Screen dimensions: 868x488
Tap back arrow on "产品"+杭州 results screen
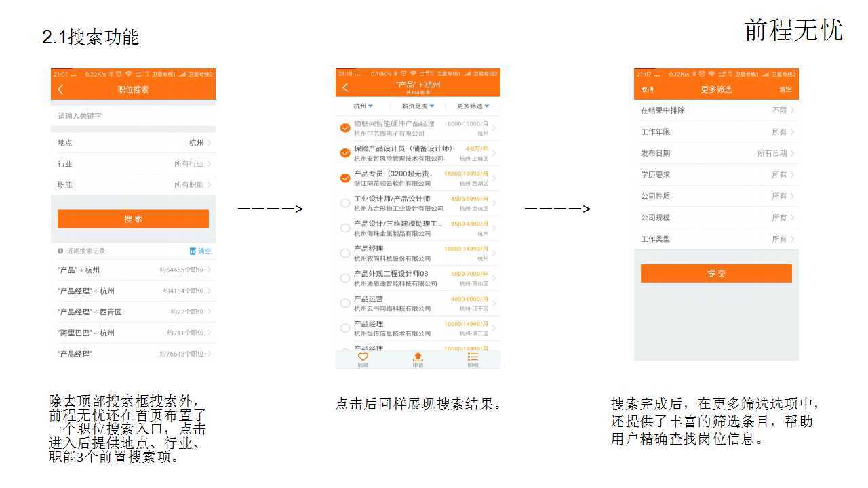click(x=345, y=87)
